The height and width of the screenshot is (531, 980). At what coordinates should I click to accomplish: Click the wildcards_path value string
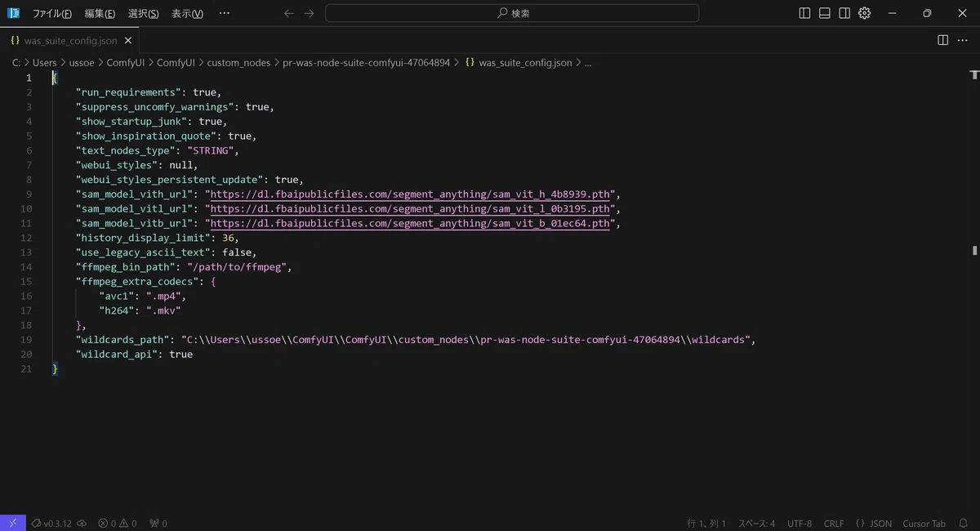(465, 339)
